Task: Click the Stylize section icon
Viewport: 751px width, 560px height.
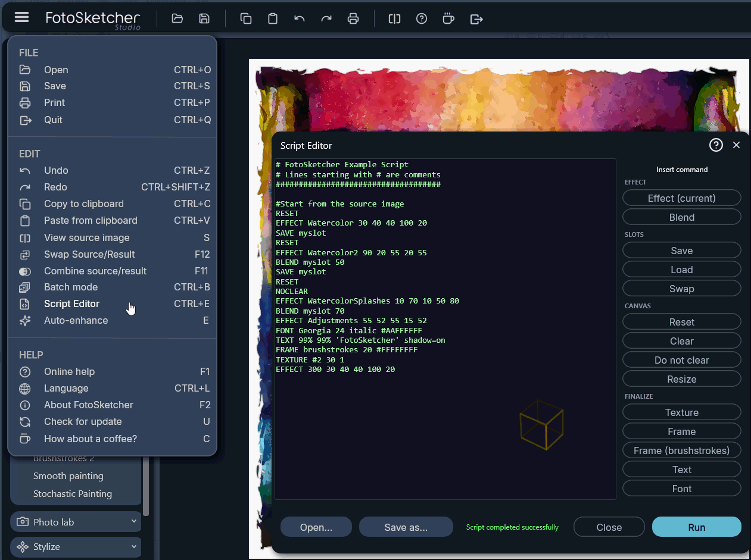Action: pyautogui.click(x=23, y=546)
